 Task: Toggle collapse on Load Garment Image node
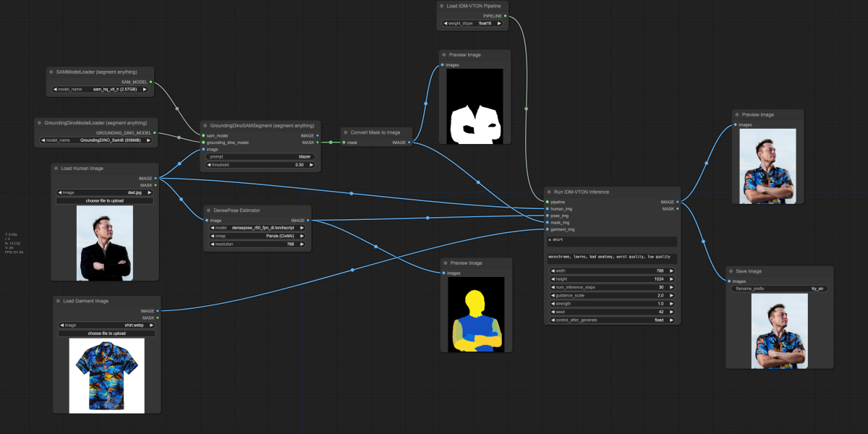point(58,300)
